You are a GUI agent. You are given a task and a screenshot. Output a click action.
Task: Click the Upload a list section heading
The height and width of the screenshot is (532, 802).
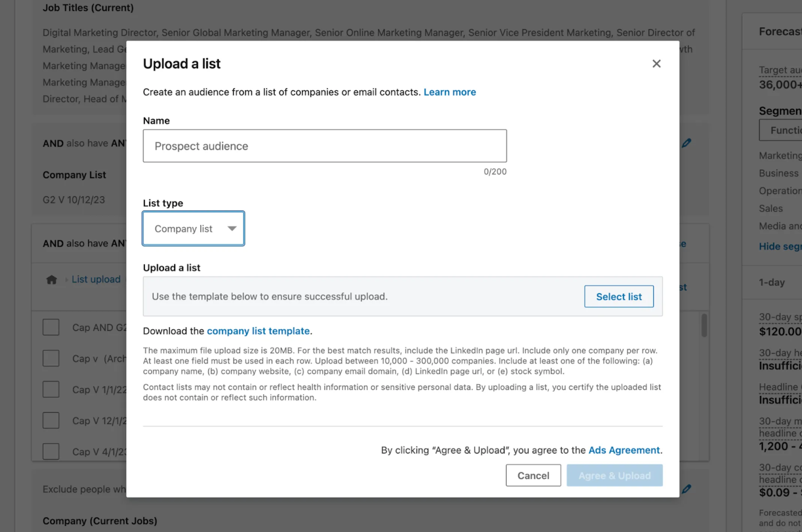172,268
